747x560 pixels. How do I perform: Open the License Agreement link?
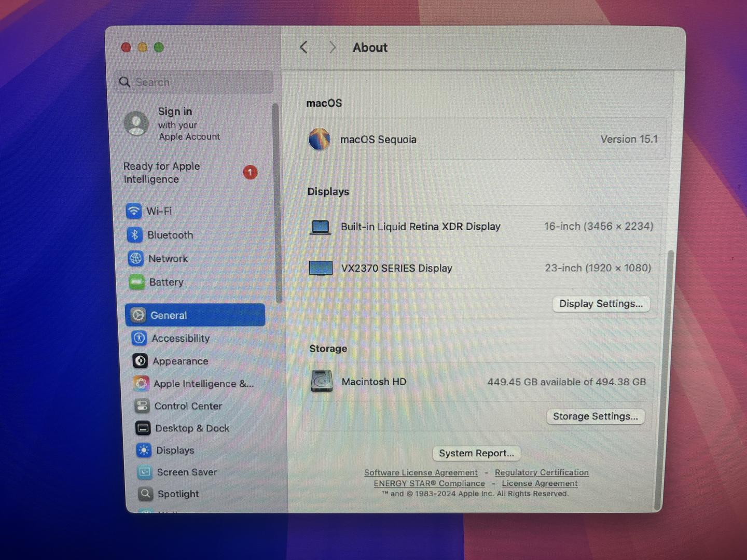click(x=539, y=483)
